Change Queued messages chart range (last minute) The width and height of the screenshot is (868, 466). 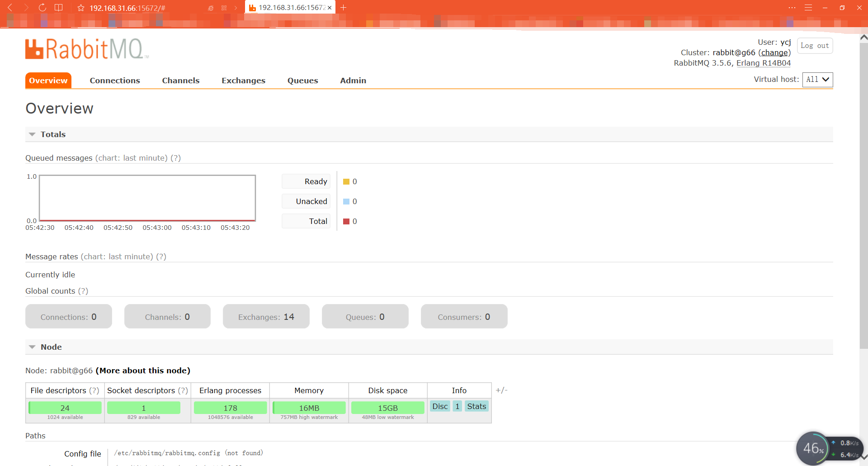(131, 158)
